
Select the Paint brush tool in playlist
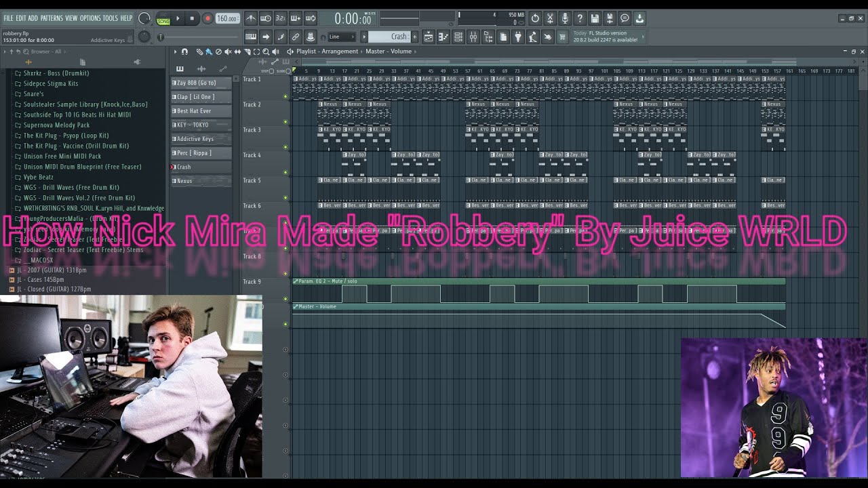tap(208, 52)
